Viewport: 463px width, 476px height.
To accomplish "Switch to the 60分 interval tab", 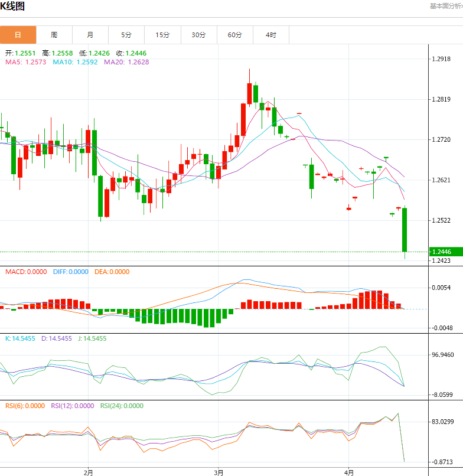I will (234, 35).
